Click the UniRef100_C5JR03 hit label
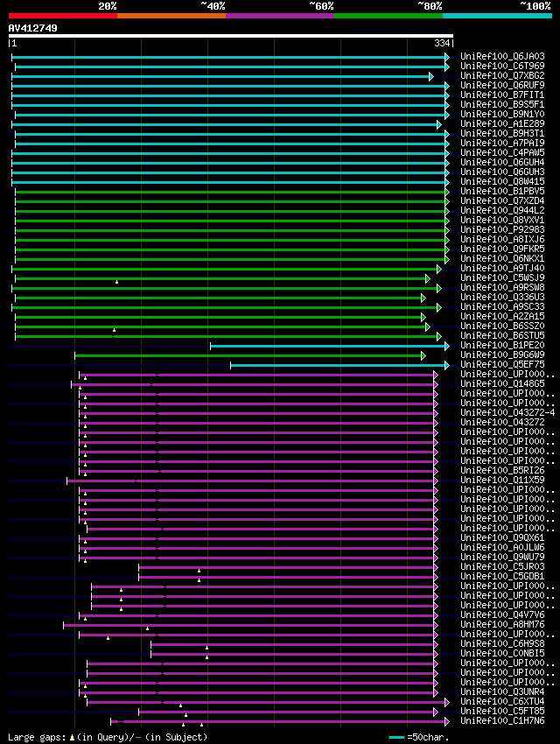 (502, 566)
